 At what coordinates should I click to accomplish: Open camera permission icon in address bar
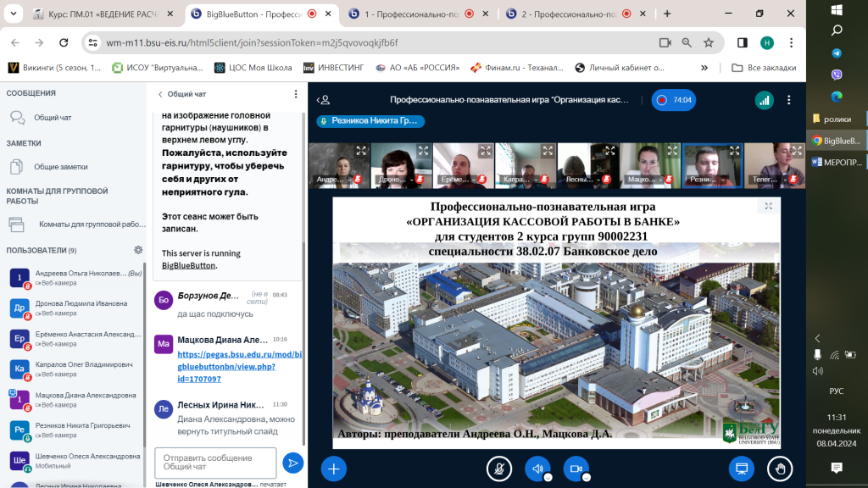(x=665, y=42)
